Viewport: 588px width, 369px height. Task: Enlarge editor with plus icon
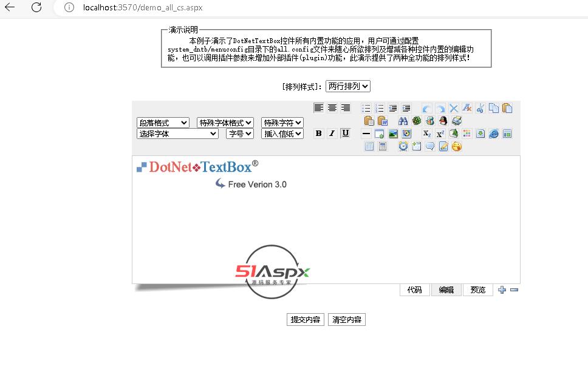[x=502, y=289]
